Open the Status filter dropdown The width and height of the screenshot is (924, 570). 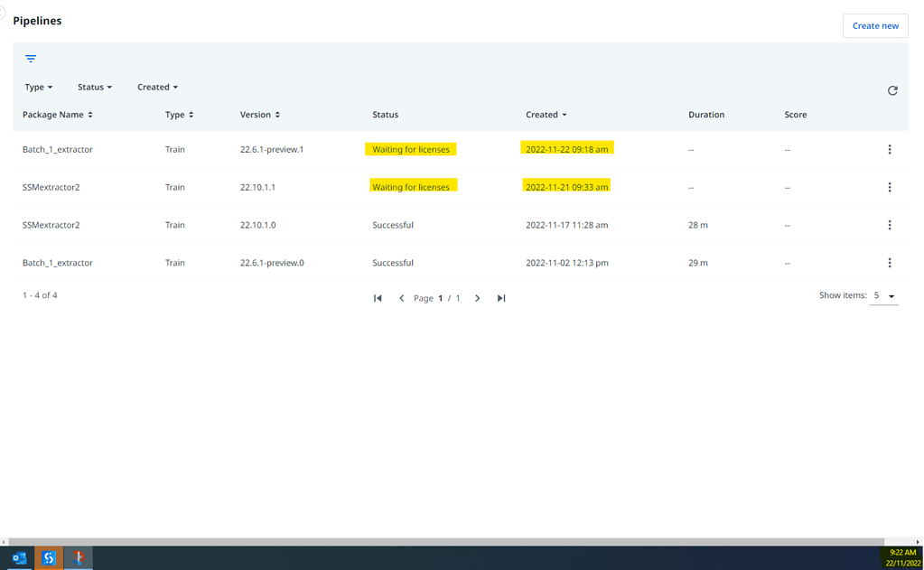click(x=94, y=87)
